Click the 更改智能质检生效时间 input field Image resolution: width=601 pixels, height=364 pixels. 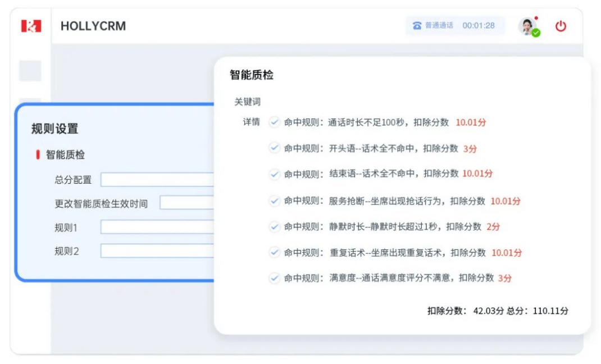tap(186, 203)
